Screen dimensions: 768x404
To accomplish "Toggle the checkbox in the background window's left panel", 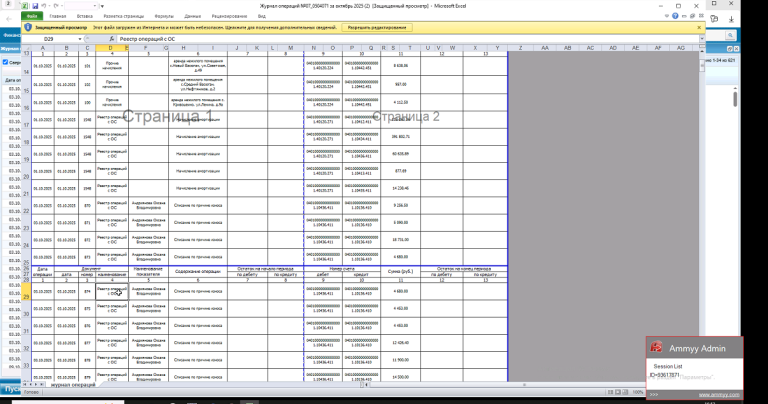I will pos(5,62).
